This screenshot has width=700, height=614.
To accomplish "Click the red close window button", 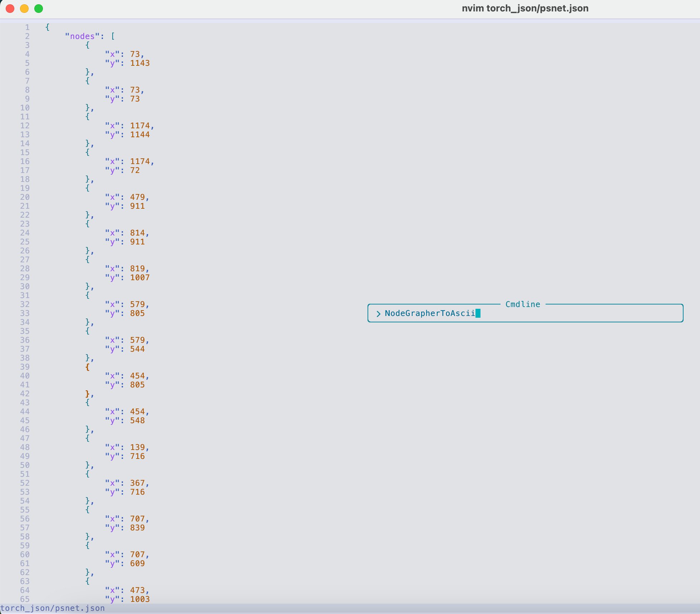I will [10, 9].
